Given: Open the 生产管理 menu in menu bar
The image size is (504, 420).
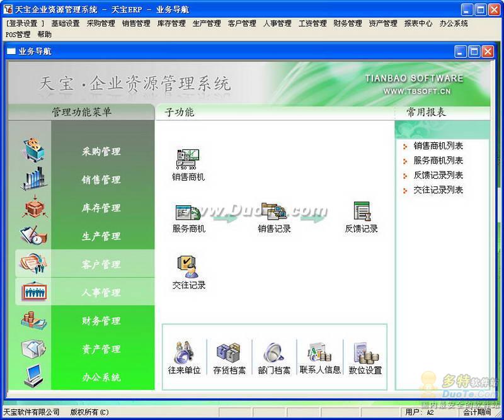Looking at the screenshot, I should point(207,23).
